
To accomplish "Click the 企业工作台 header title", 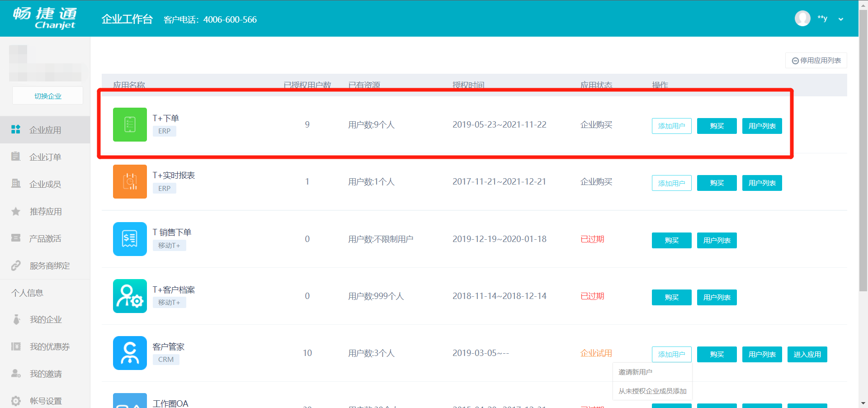I will pos(127,19).
